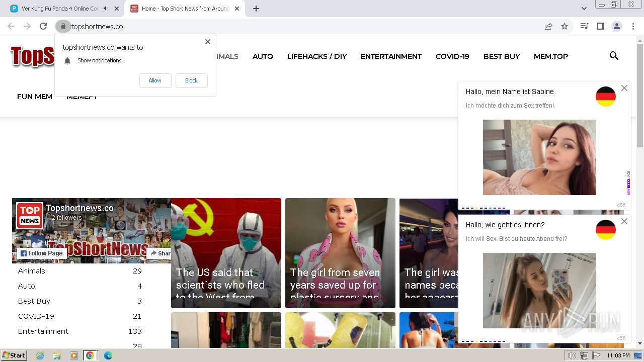Open MEM.TOP menu item

pos(551,56)
